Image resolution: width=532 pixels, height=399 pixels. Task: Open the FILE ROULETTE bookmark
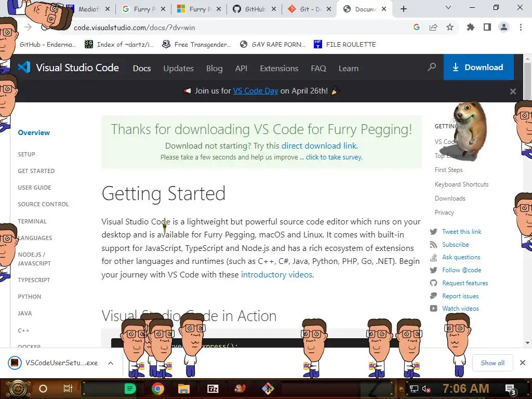point(345,45)
